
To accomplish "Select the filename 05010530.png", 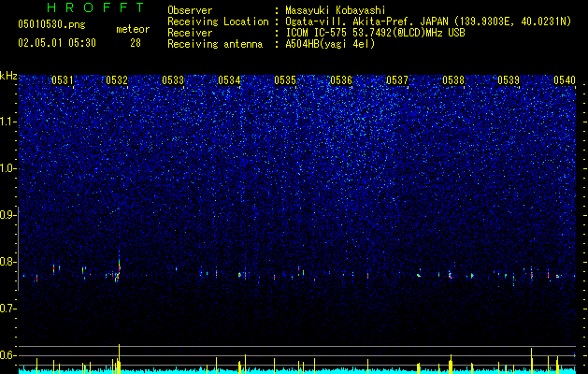I will [x=51, y=24].
